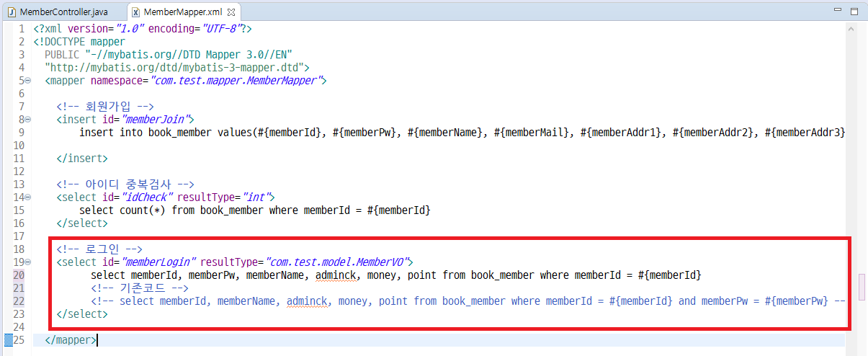Click the "</insert>" closing tag
Screen dimensions: 868x356
click(82, 158)
